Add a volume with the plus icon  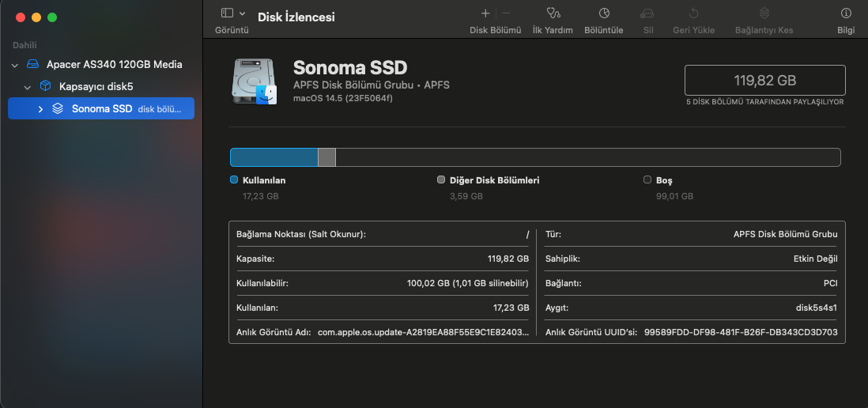(485, 13)
